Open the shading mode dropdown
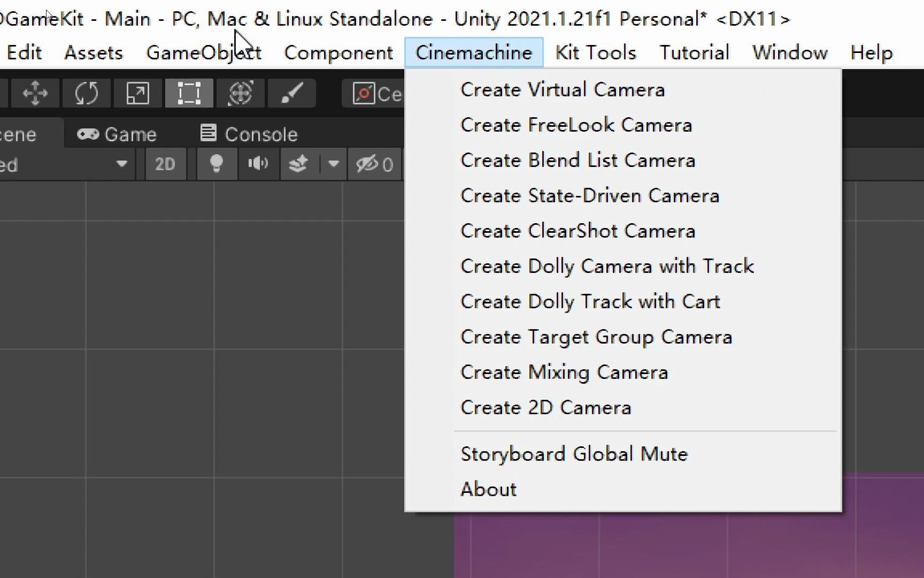This screenshot has height=578, width=924. 67,164
